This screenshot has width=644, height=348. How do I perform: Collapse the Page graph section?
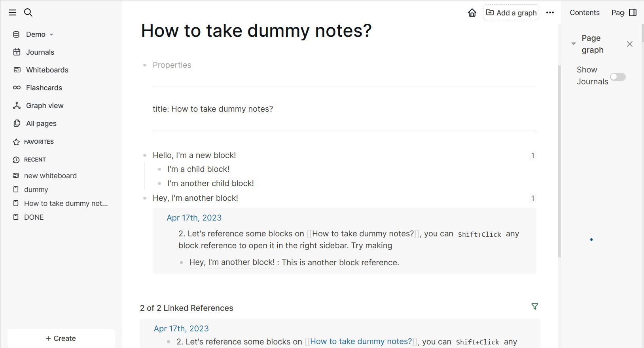coord(574,44)
